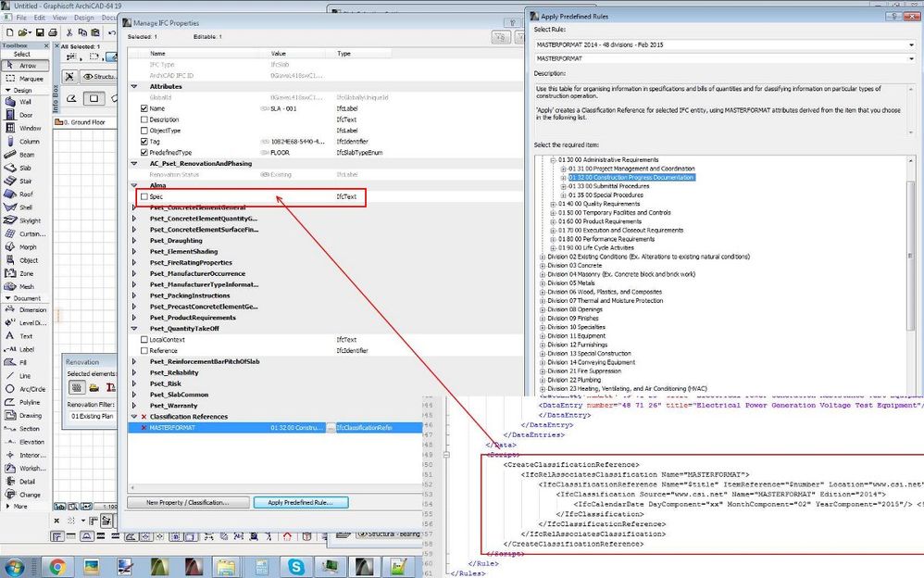Select the Dimension tool
Screen dimensions: 924x578
25,309
